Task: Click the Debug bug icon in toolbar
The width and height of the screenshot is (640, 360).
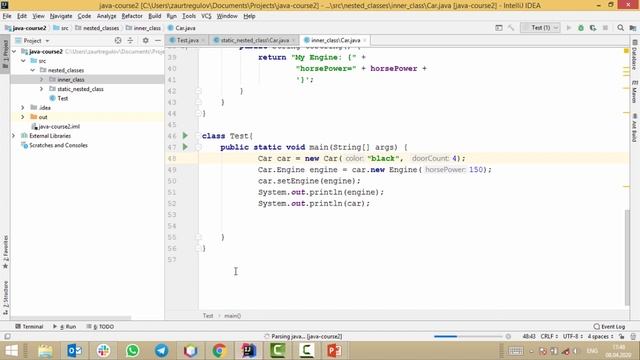Action: pos(580,28)
